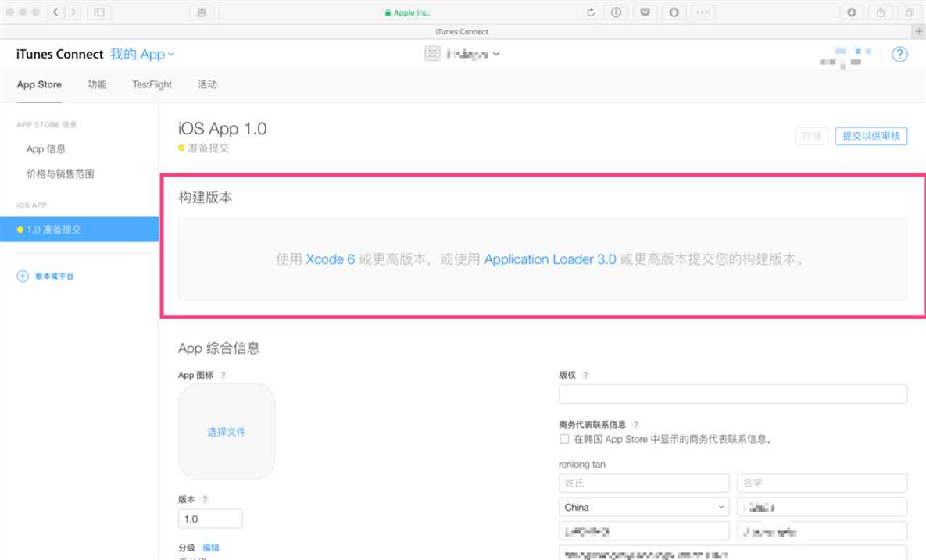Viewport: 926px width, 560px height.
Task: Click the 提交以供审核 button
Action: tap(871, 137)
